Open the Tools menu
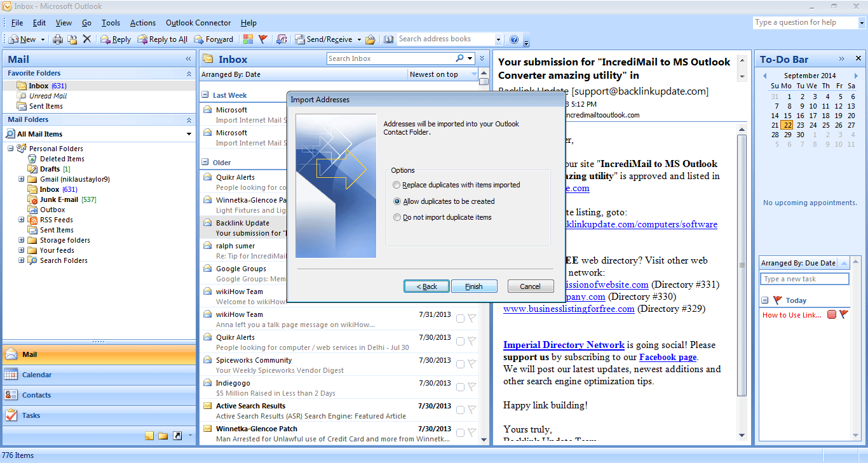 111,23
